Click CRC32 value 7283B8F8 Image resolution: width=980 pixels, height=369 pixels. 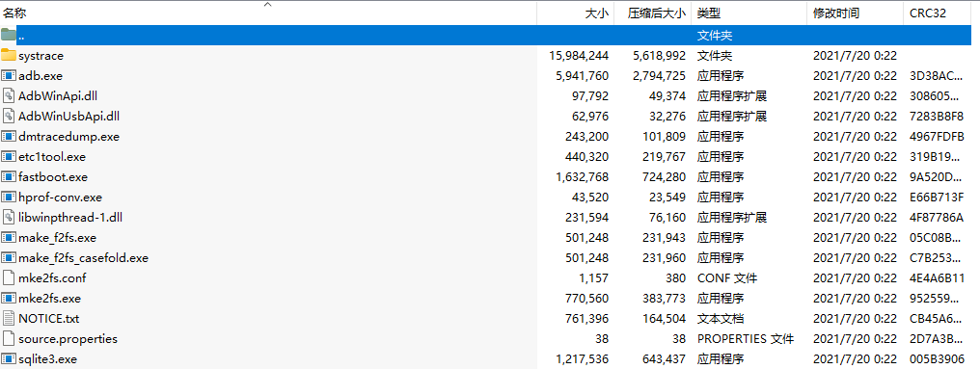coord(937,116)
